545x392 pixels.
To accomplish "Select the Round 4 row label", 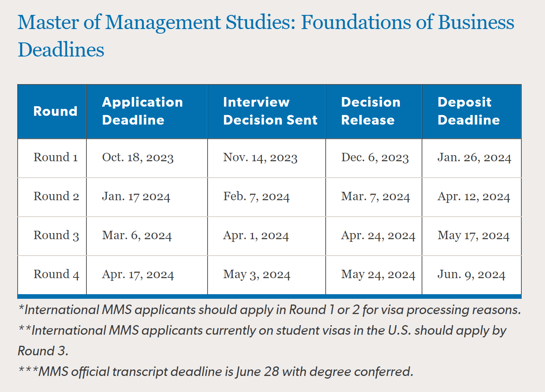I will (x=56, y=274).
